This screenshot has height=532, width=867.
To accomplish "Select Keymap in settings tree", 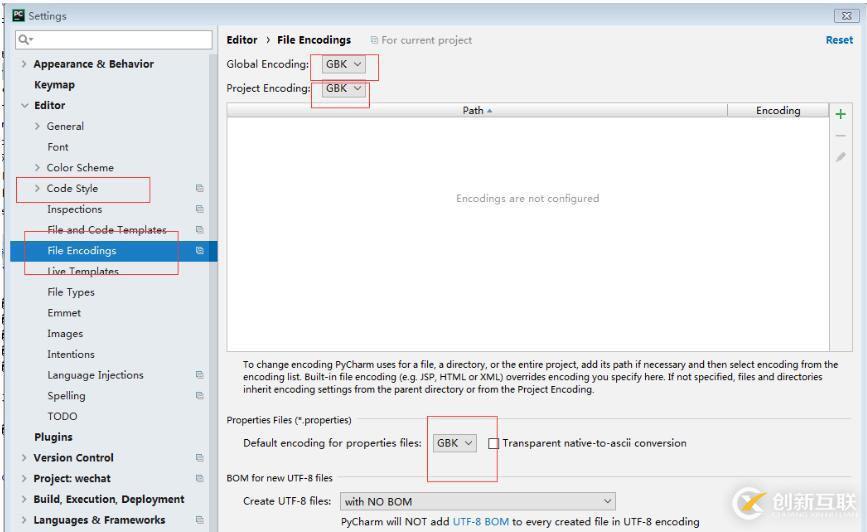I will (x=54, y=85).
